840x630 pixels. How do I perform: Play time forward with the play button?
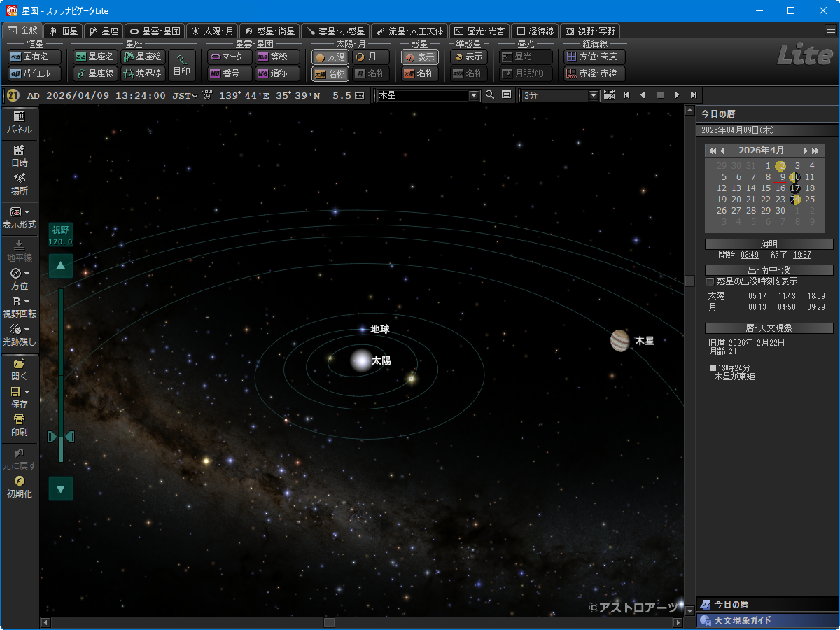676,95
